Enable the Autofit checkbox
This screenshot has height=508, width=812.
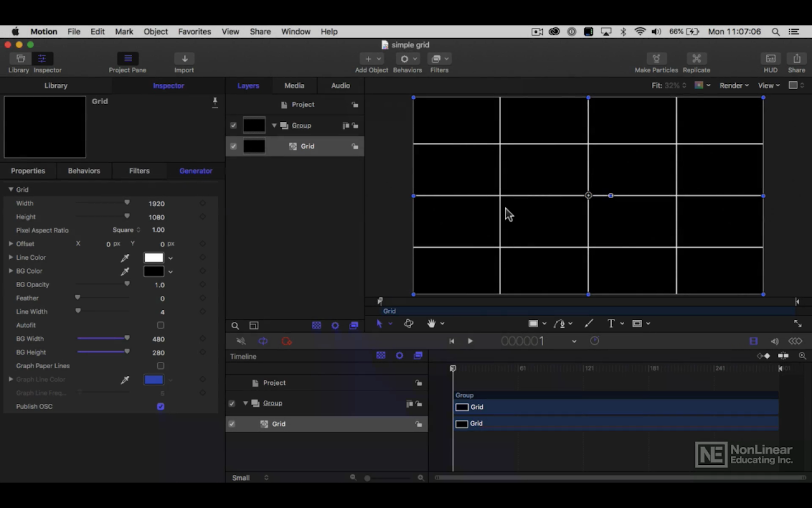[x=160, y=325]
